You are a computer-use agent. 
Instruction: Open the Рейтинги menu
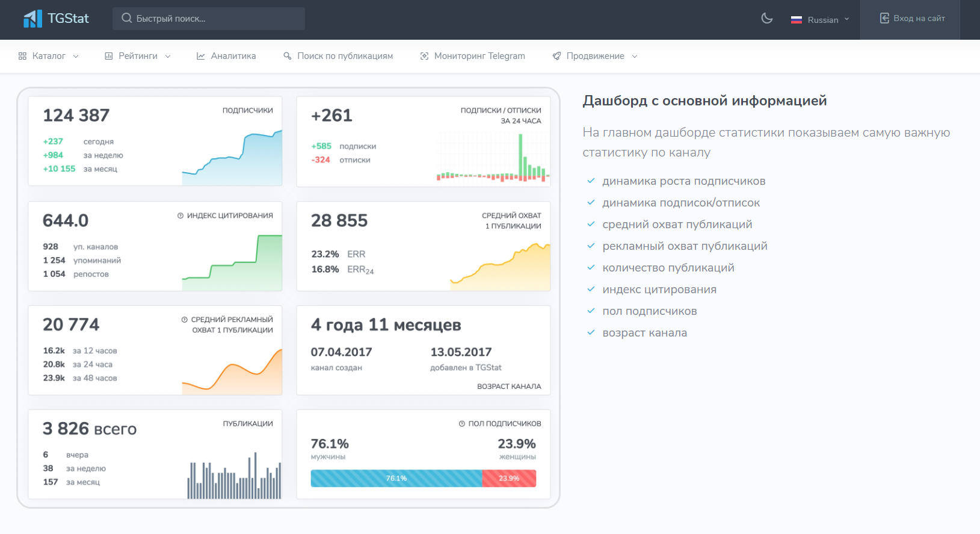[138, 56]
